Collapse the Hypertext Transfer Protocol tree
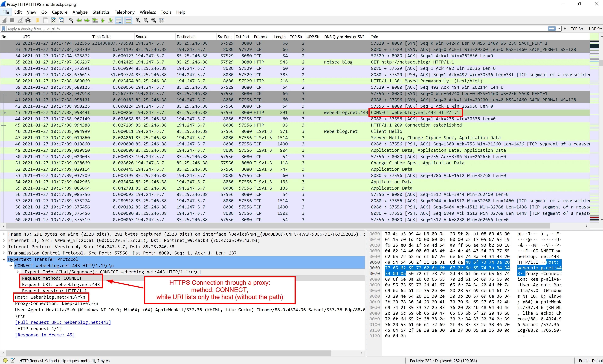The image size is (603, 364). pyautogui.click(x=4, y=259)
